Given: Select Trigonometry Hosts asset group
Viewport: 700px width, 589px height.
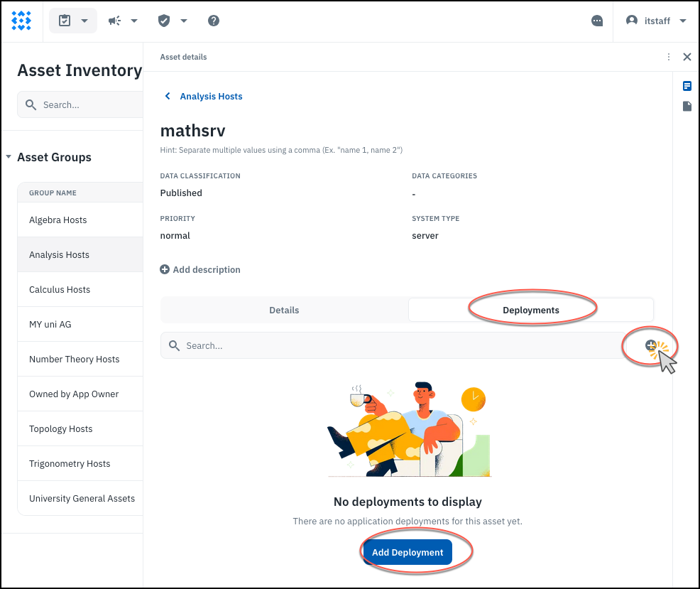Looking at the screenshot, I should [x=70, y=463].
